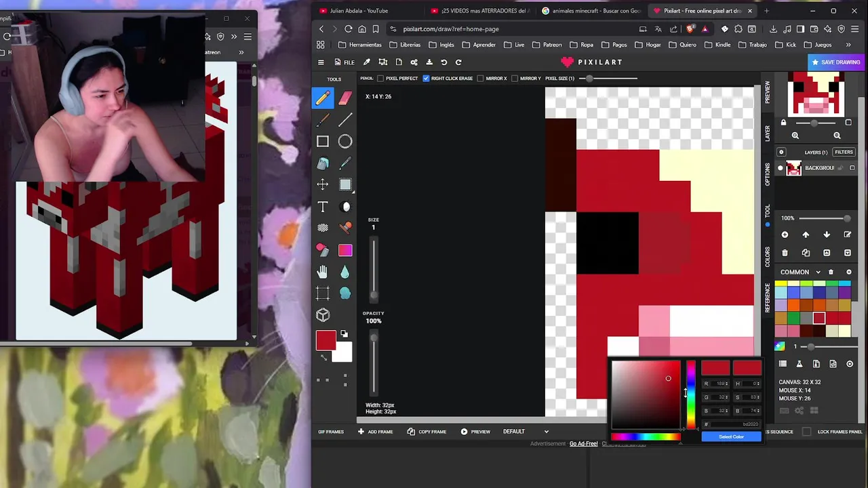Click the cow preview thumbnail

tap(816, 94)
